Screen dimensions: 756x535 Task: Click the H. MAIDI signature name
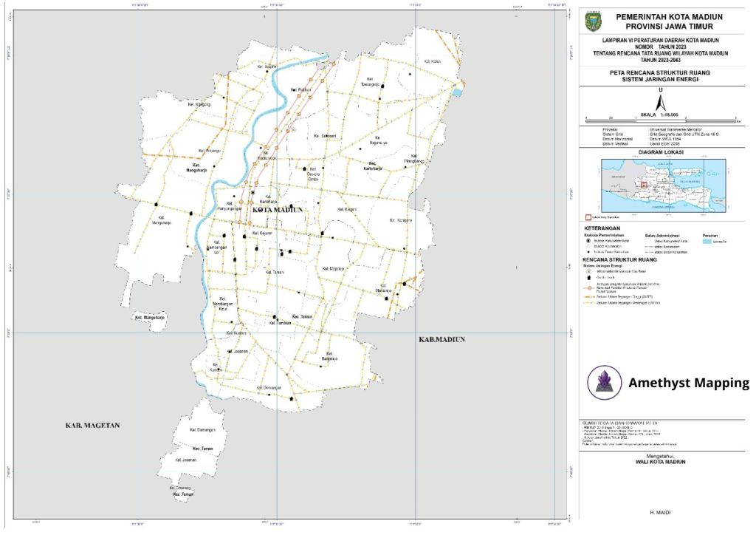coord(660,511)
